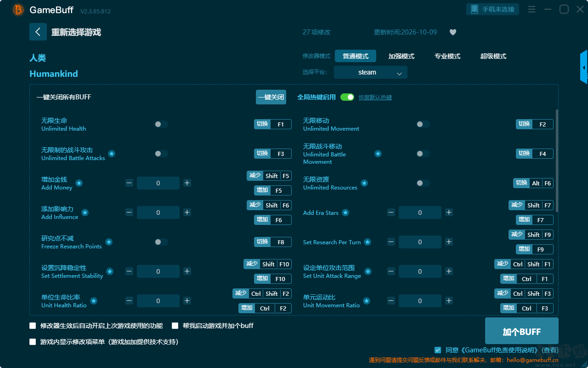Click the back arrow beside 重新选择游戏

click(x=38, y=32)
